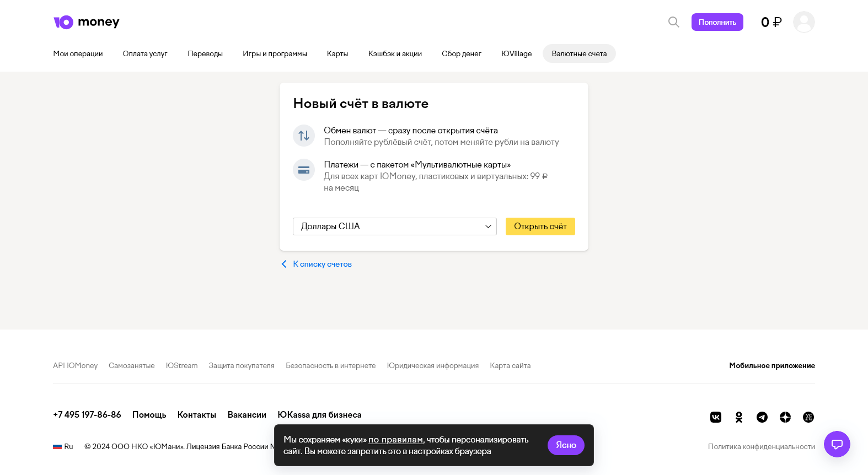This screenshot has width=868, height=475.
Task: Go to «Оплата услуг» section
Action: pos(145,53)
